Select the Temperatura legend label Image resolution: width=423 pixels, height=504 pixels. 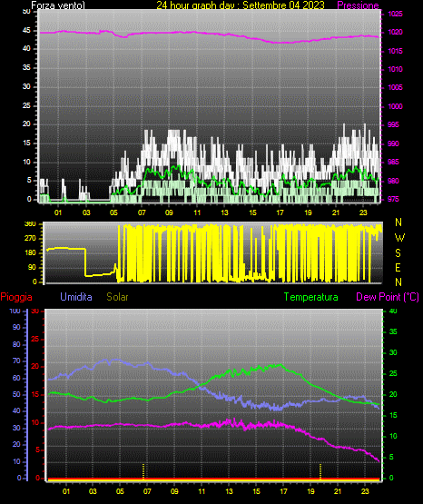pos(311,297)
